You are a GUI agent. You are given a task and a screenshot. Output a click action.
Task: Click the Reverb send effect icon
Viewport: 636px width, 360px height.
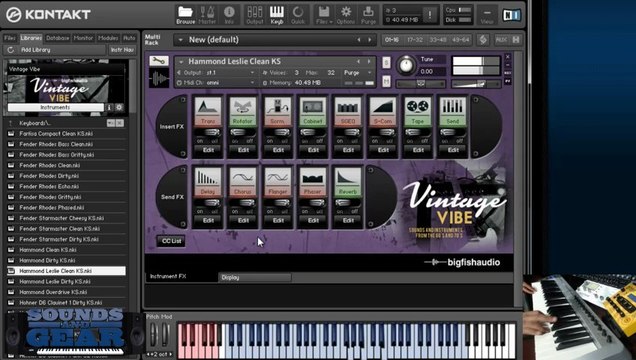tap(348, 178)
